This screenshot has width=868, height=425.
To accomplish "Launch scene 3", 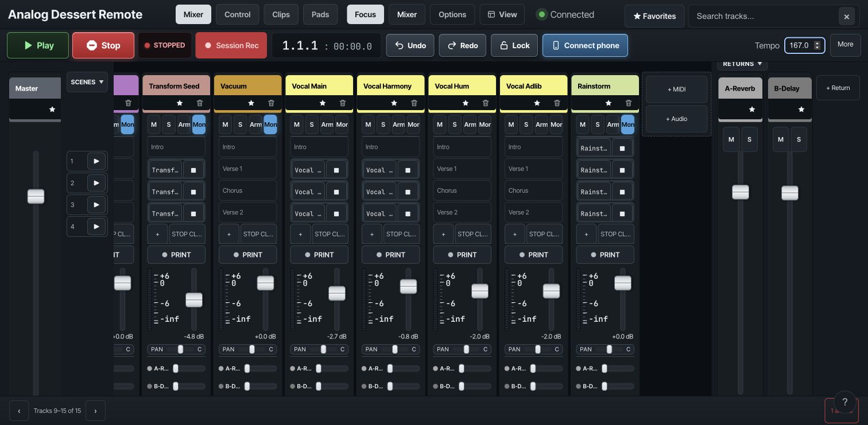I will (x=96, y=205).
